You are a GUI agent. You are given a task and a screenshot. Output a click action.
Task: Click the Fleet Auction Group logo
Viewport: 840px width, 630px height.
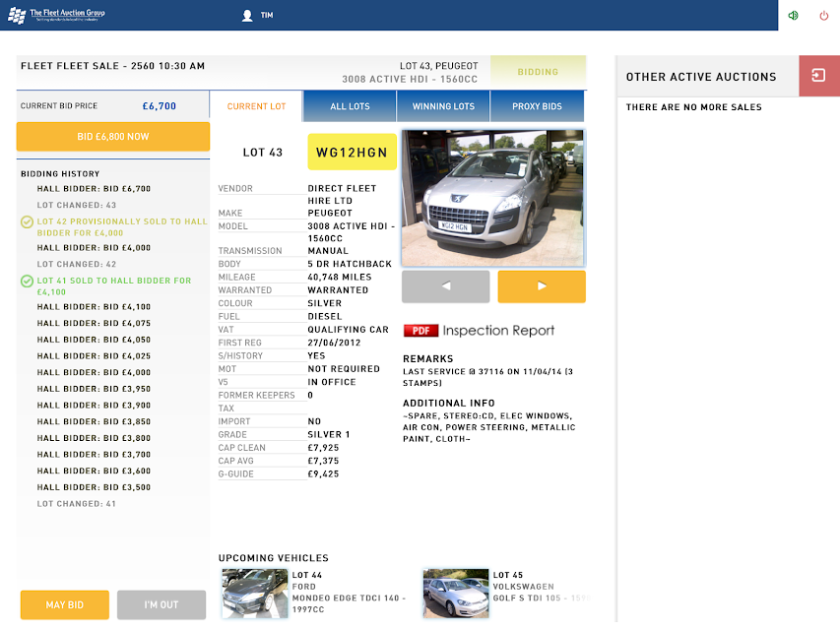57,15
